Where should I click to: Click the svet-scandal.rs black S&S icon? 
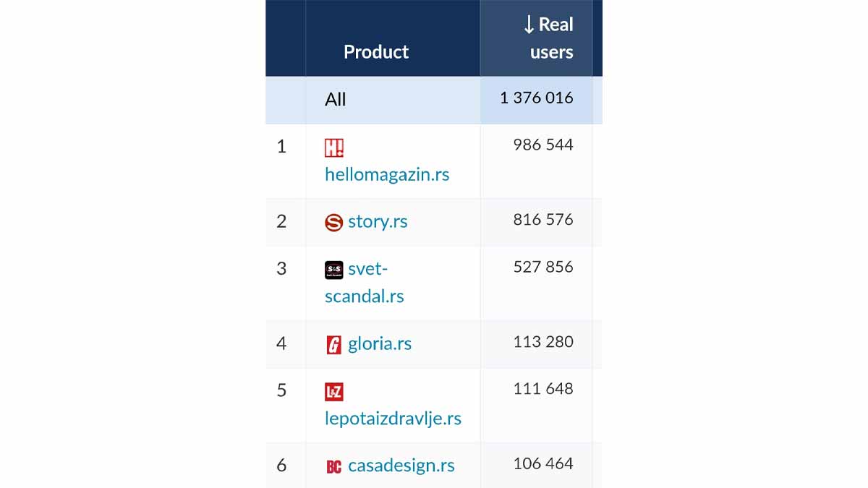(333, 270)
